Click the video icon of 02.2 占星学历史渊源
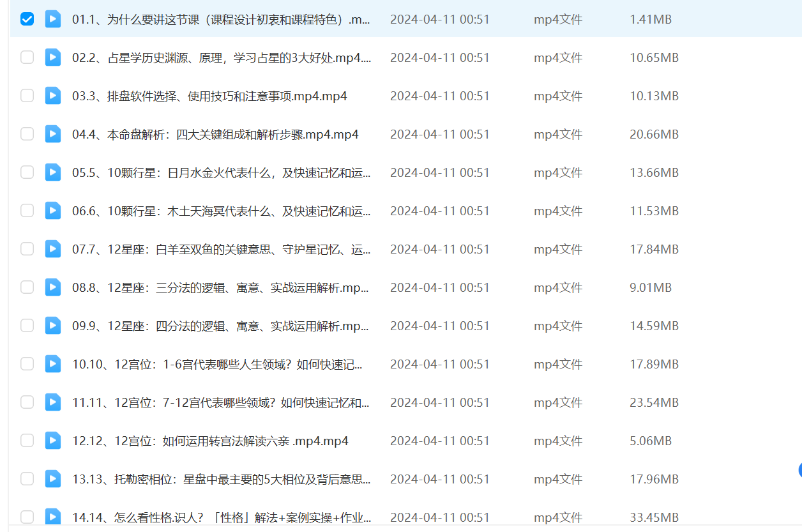802x532 pixels. 53,57
